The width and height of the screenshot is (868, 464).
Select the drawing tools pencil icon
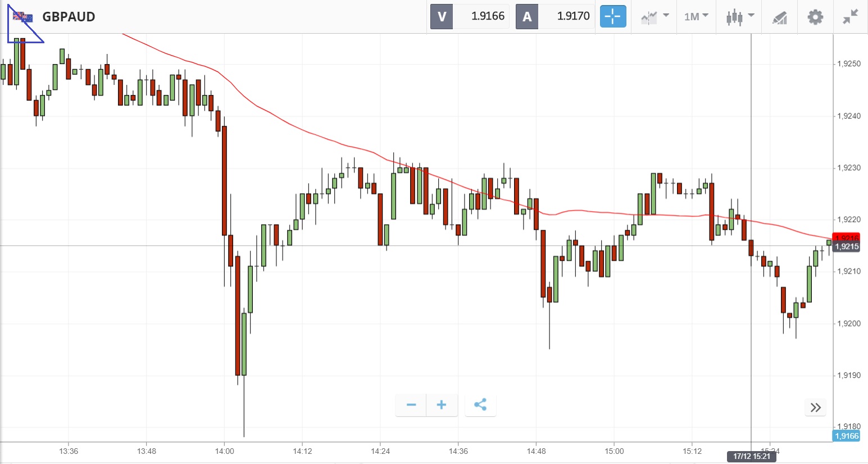[779, 17]
